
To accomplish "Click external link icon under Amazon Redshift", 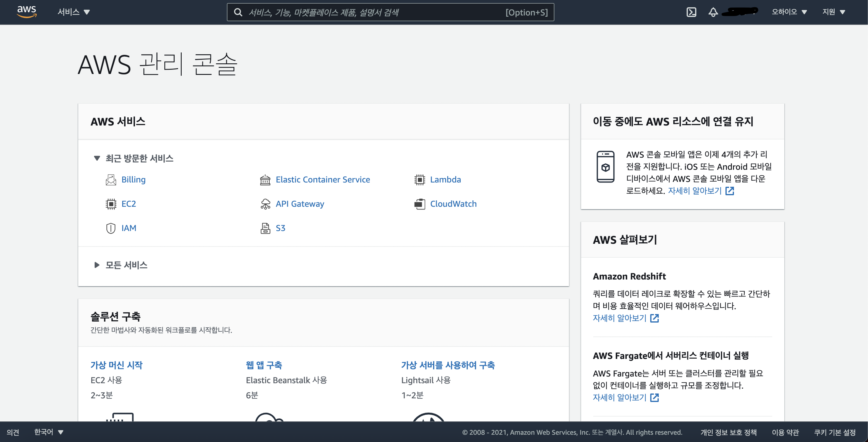I will [654, 318].
